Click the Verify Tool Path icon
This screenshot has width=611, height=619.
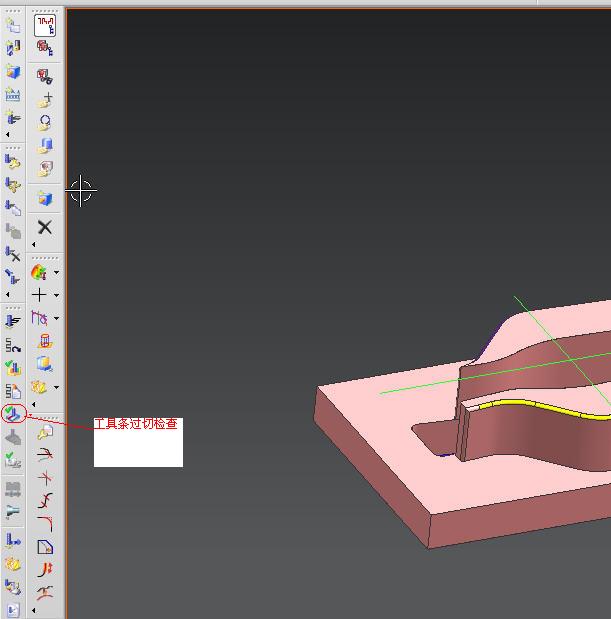[13, 368]
